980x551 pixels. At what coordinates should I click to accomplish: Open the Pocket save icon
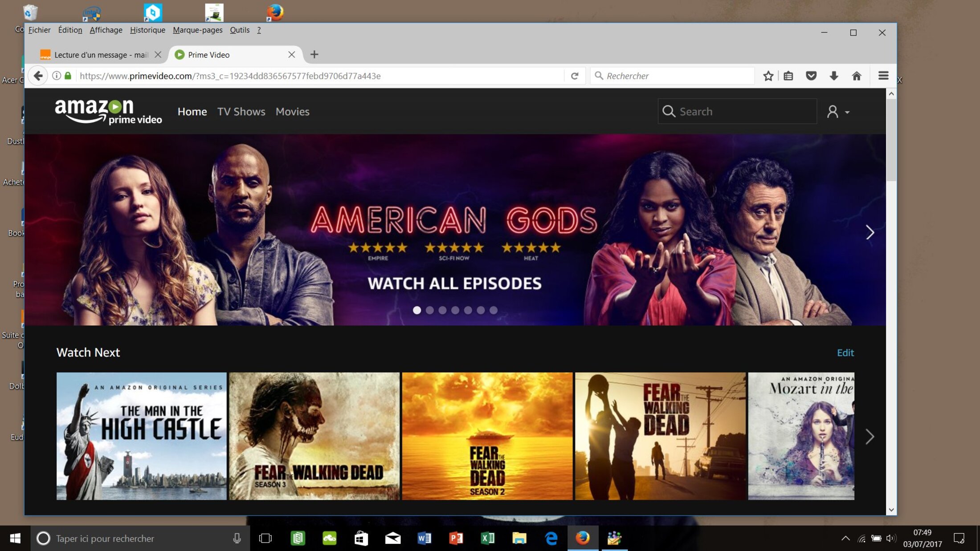click(x=811, y=76)
